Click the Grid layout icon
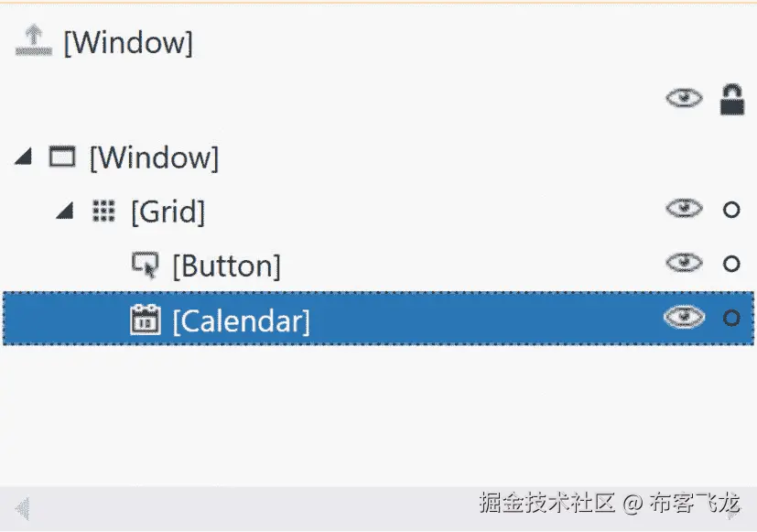The height and width of the screenshot is (532, 757). tap(103, 212)
